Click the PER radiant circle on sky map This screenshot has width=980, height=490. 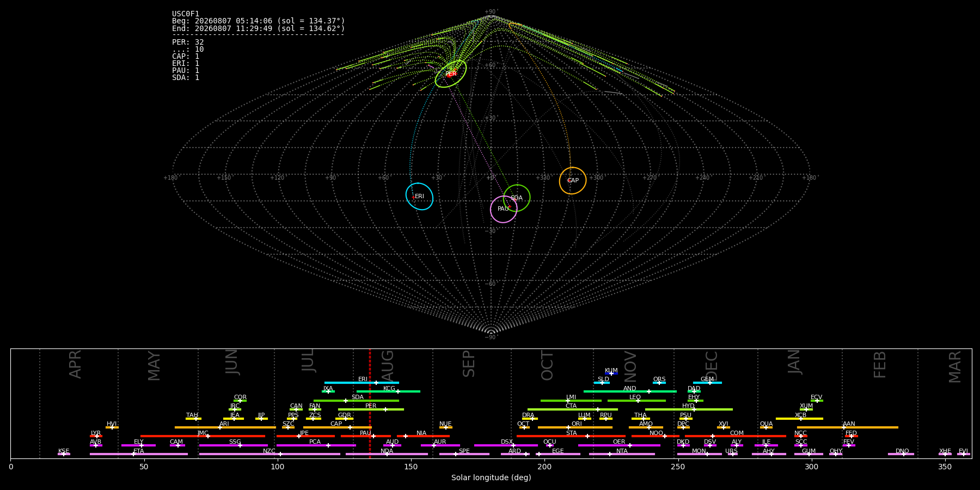pos(451,73)
